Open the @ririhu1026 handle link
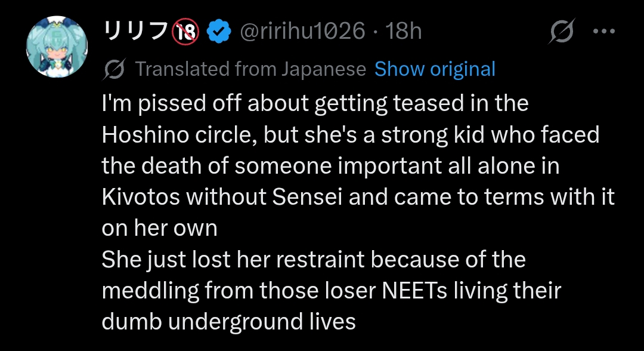The height and width of the screenshot is (351, 644). click(302, 31)
